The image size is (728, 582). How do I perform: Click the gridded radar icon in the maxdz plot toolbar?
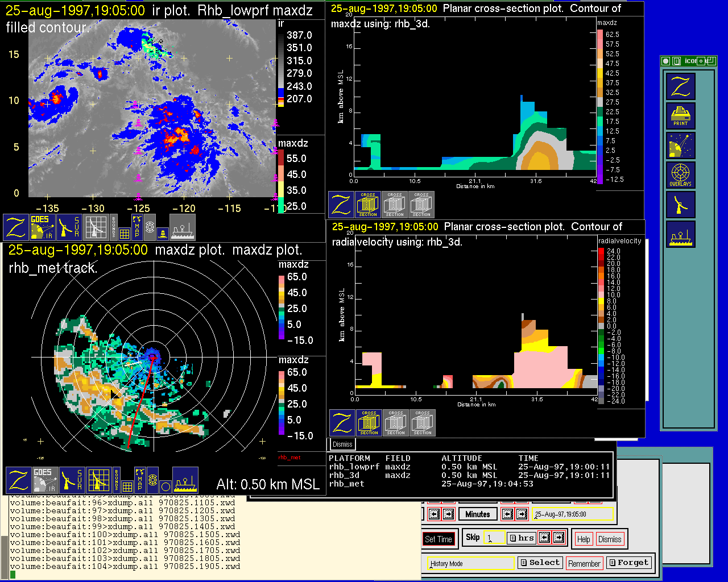[x=98, y=480]
